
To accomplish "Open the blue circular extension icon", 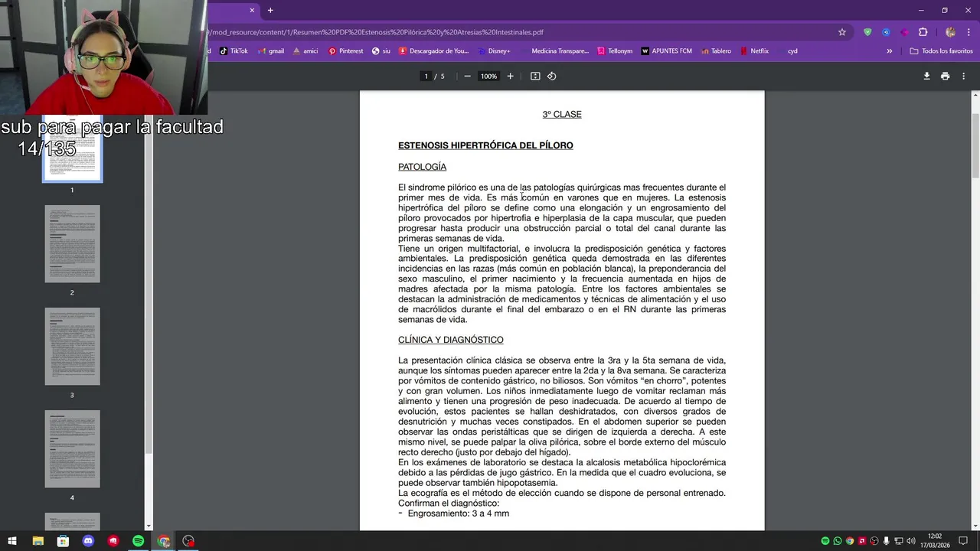I will point(886,32).
